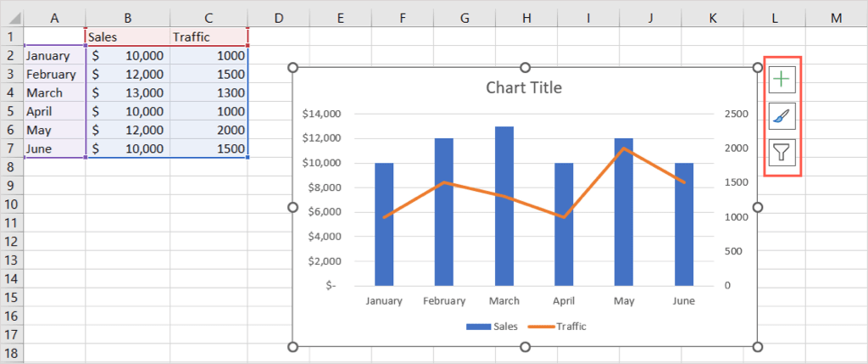Select the February label cell

(x=54, y=74)
